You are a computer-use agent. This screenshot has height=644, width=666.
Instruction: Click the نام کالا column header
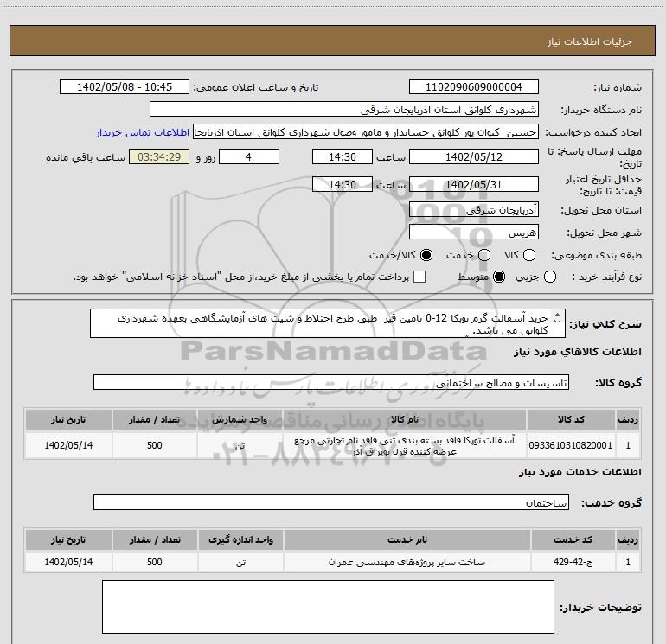pos(405,419)
